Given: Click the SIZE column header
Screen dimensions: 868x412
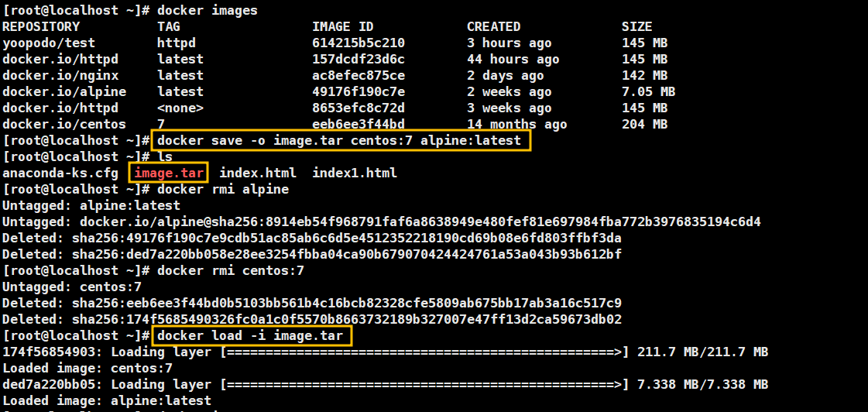Looking at the screenshot, I should pos(636,26).
